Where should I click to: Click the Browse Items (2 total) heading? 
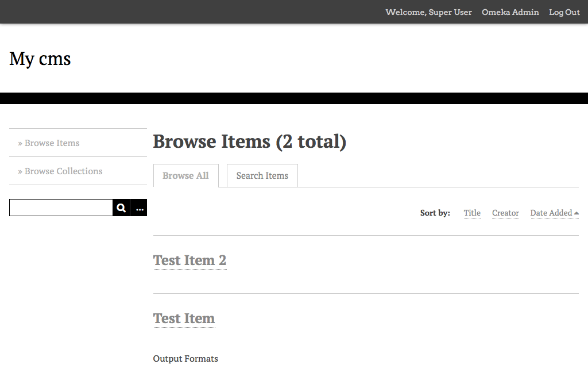coord(249,141)
